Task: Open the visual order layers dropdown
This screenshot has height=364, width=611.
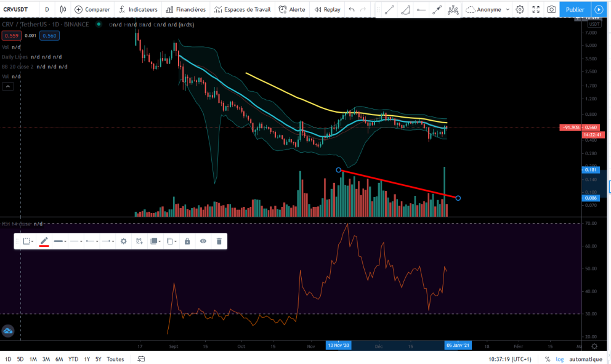Action: [155, 241]
